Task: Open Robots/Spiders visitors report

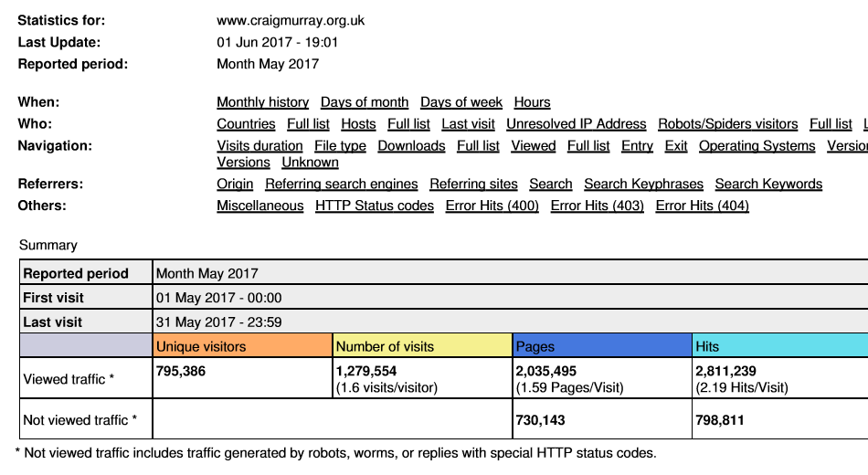Action: (727, 124)
